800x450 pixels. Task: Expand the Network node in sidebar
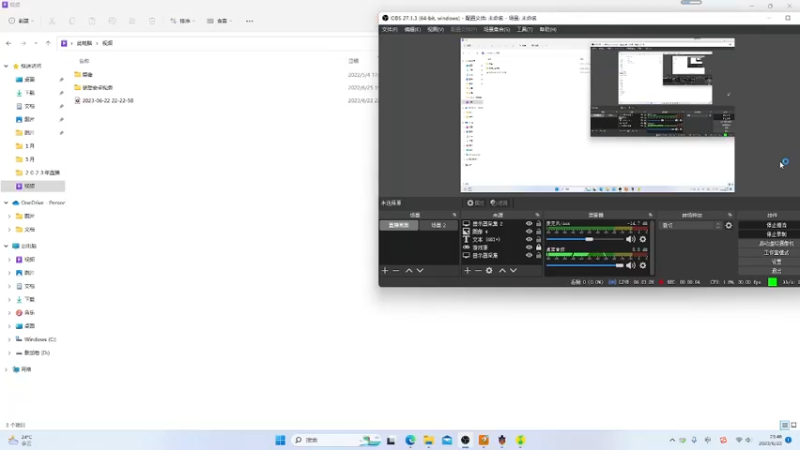(6, 369)
